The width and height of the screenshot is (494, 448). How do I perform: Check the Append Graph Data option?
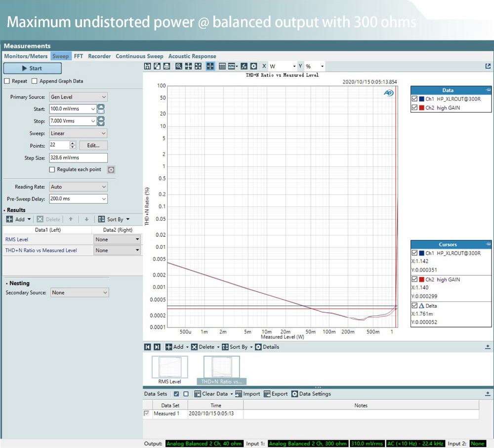tap(35, 81)
